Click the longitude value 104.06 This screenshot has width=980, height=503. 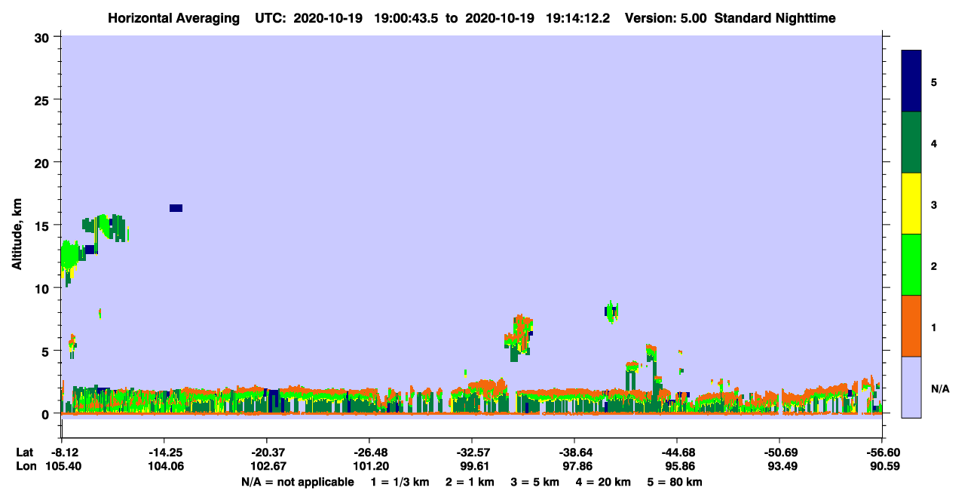[x=164, y=467]
